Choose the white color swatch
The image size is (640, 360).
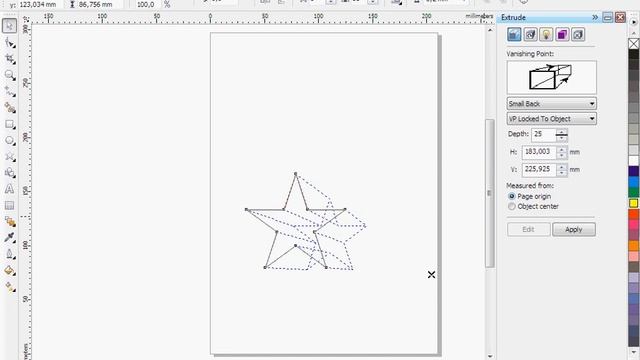pyautogui.click(x=633, y=160)
